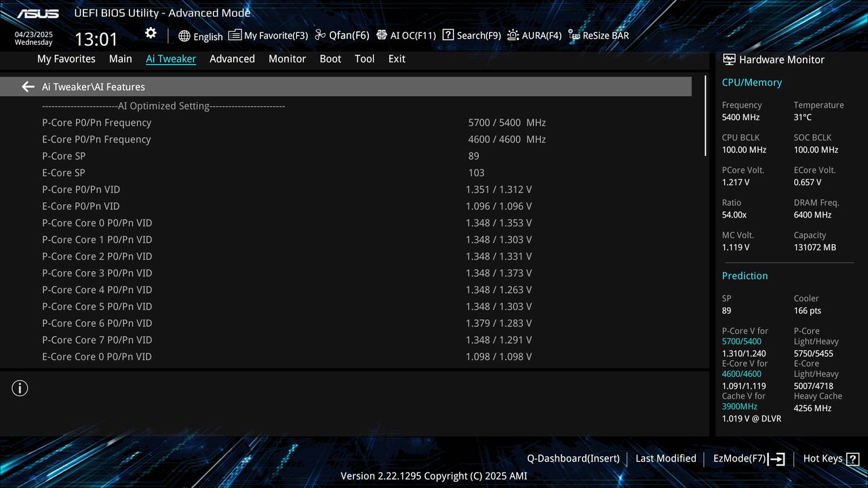Open the Exit tab
Viewport: 868px width, 488px height.
(x=397, y=59)
